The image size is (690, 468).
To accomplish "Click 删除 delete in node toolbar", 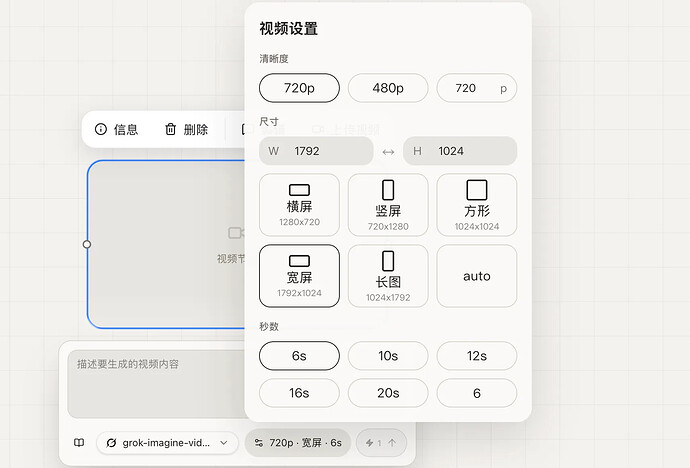I will 186,129.
